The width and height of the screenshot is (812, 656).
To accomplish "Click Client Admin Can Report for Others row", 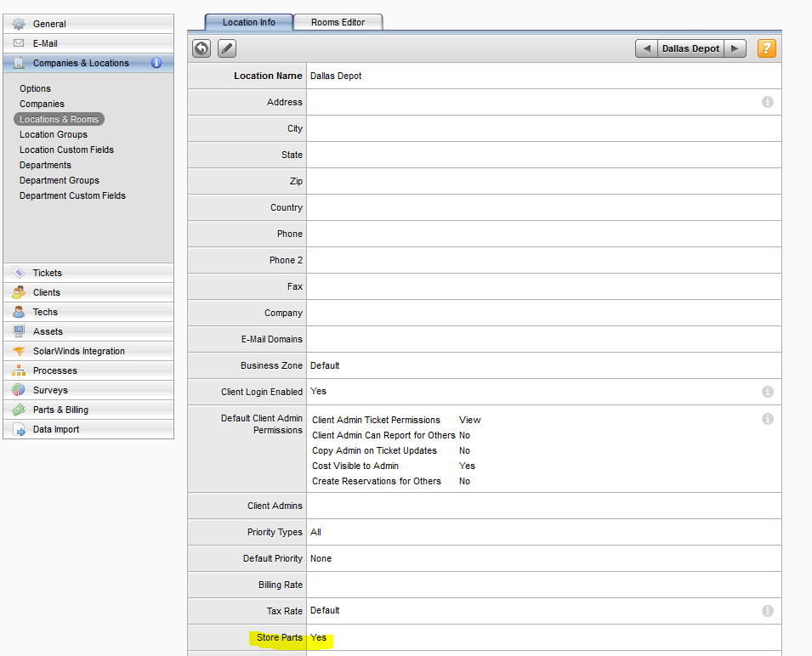I will click(x=391, y=435).
